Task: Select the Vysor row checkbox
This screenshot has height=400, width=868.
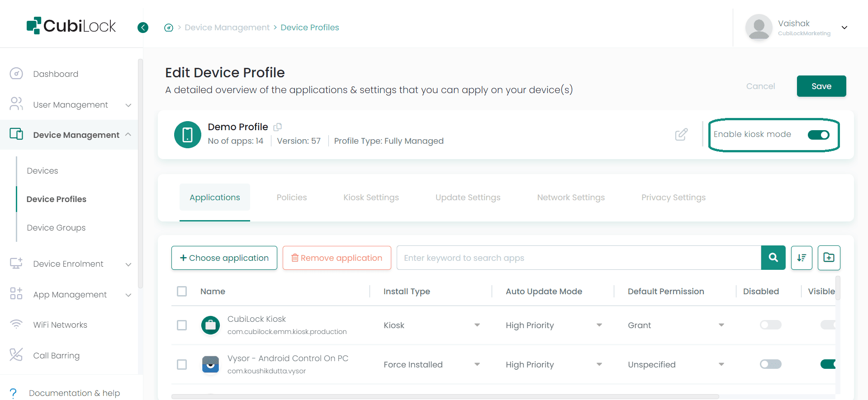Action: [182, 364]
